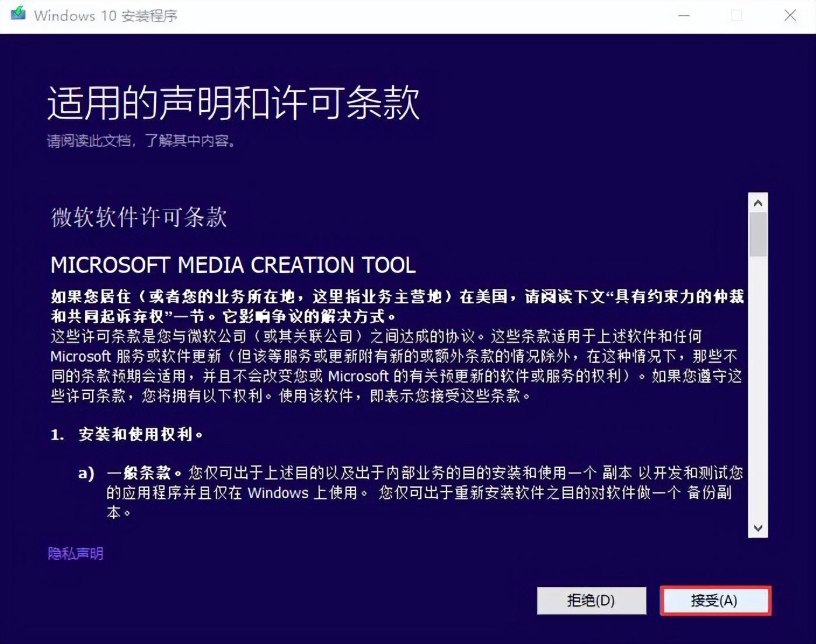Viewport: 816px width, 644px height.
Task: Click the scrollbar up arrow
Action: tap(758, 202)
